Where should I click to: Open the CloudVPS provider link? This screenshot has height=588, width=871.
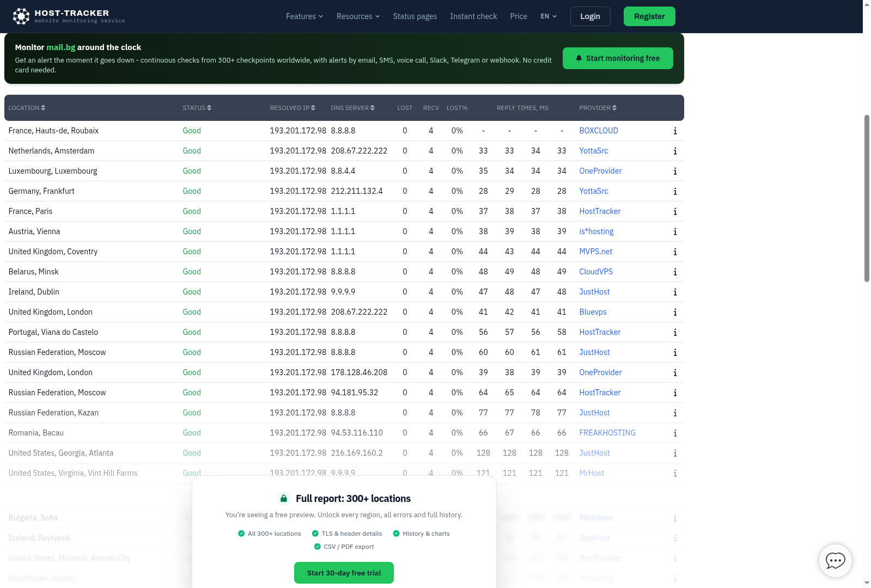596,272
